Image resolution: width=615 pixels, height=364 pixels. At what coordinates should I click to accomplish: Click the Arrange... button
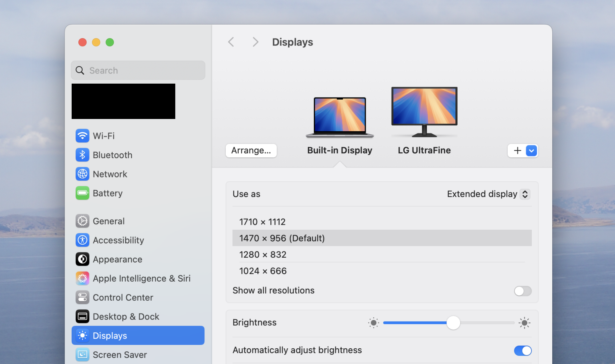click(251, 150)
